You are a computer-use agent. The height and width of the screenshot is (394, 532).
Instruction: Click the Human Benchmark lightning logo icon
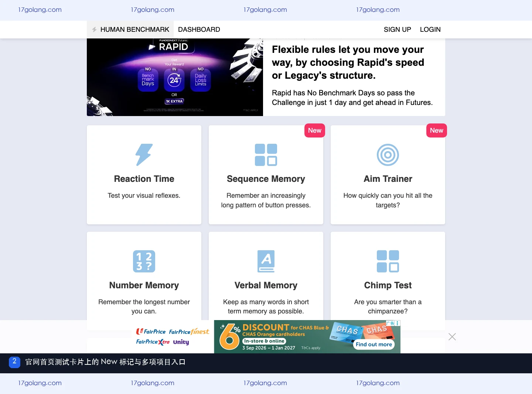(95, 30)
